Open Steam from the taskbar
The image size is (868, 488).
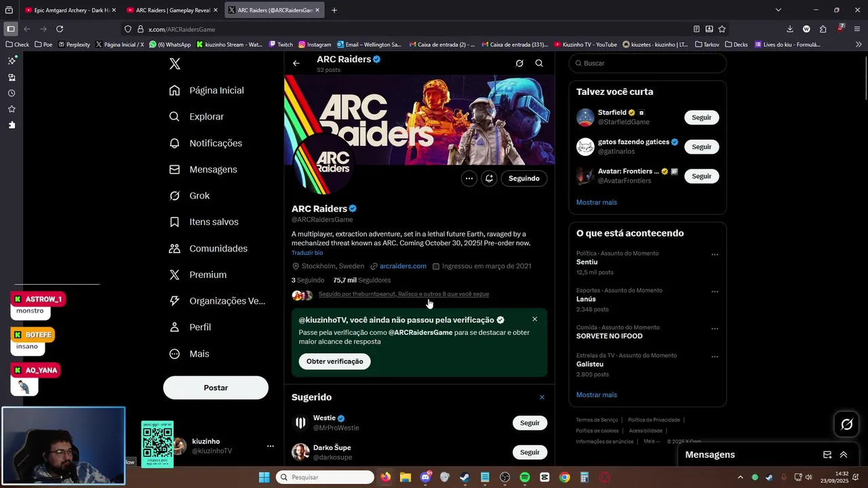coord(465,477)
